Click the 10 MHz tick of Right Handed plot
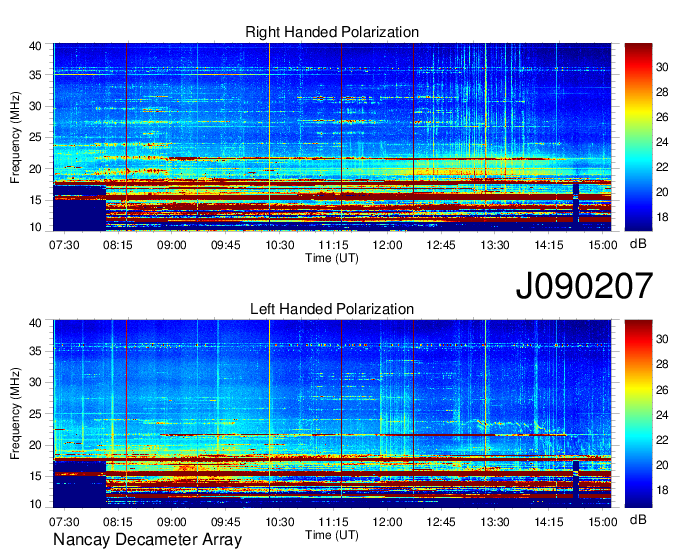This screenshot has height=552, width=680. click(x=35, y=227)
